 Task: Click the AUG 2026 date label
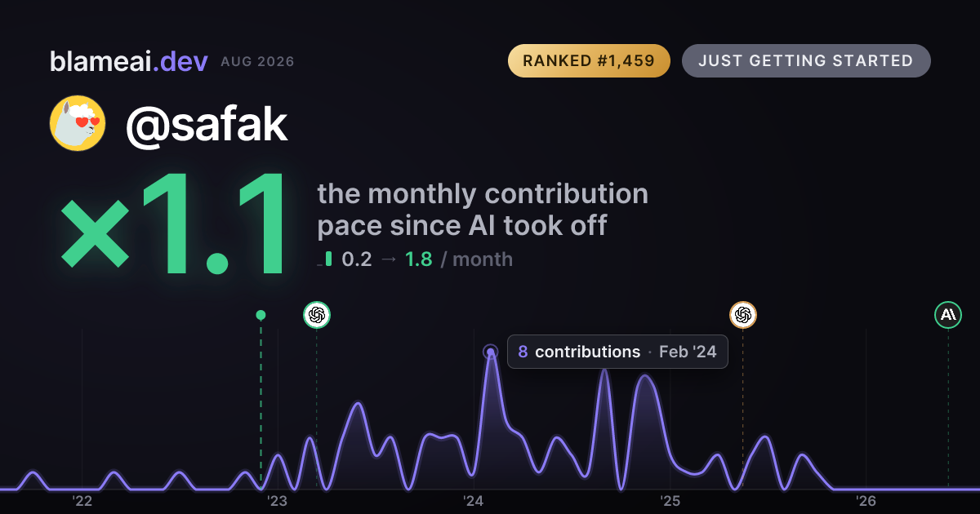[x=257, y=62]
